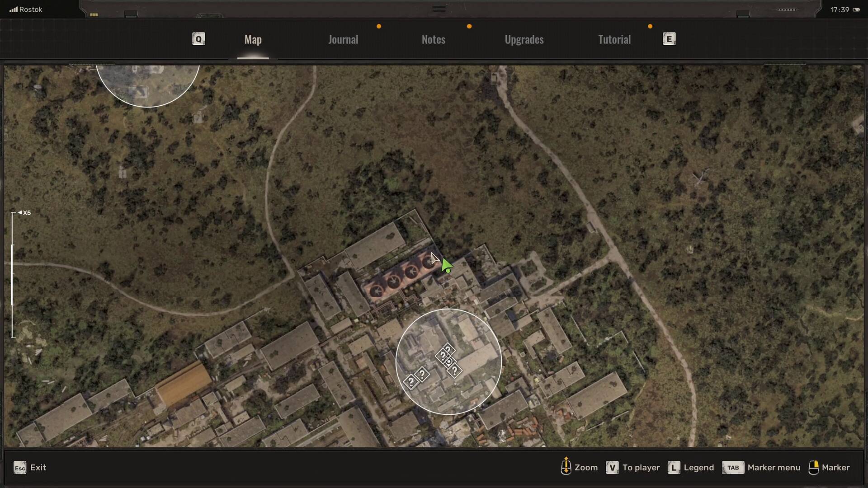Click the location pin marker among question marks
This screenshot has width=868, height=488.
pyautogui.click(x=449, y=361)
